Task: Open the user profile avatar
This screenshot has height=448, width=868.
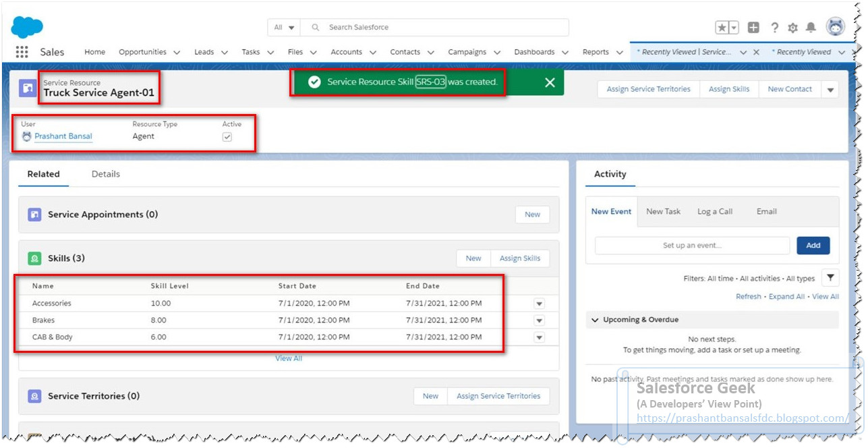Action: pyautogui.click(x=836, y=27)
